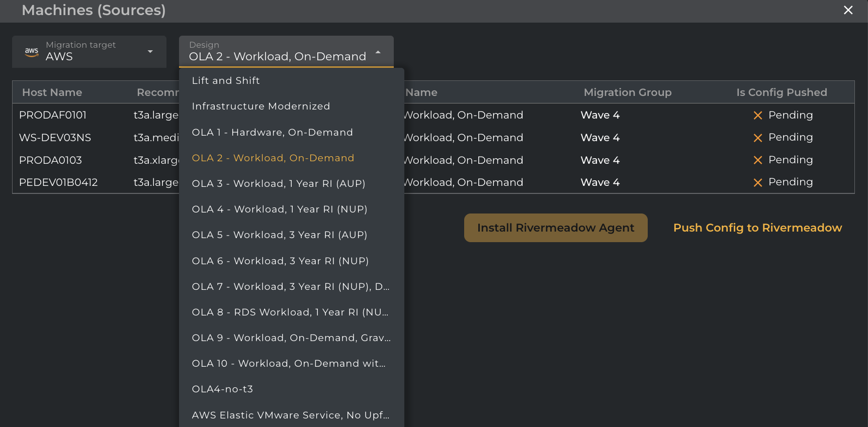Click Push Config to Rivermeadow

757,228
